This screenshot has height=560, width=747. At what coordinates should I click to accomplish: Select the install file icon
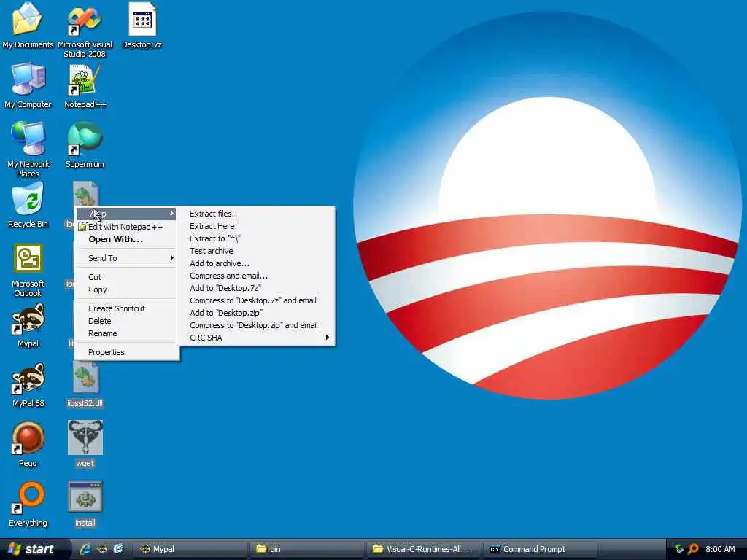coord(85,505)
